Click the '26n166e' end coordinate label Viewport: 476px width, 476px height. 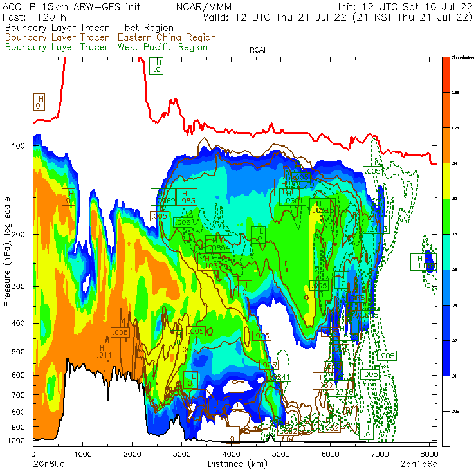[x=419, y=464]
